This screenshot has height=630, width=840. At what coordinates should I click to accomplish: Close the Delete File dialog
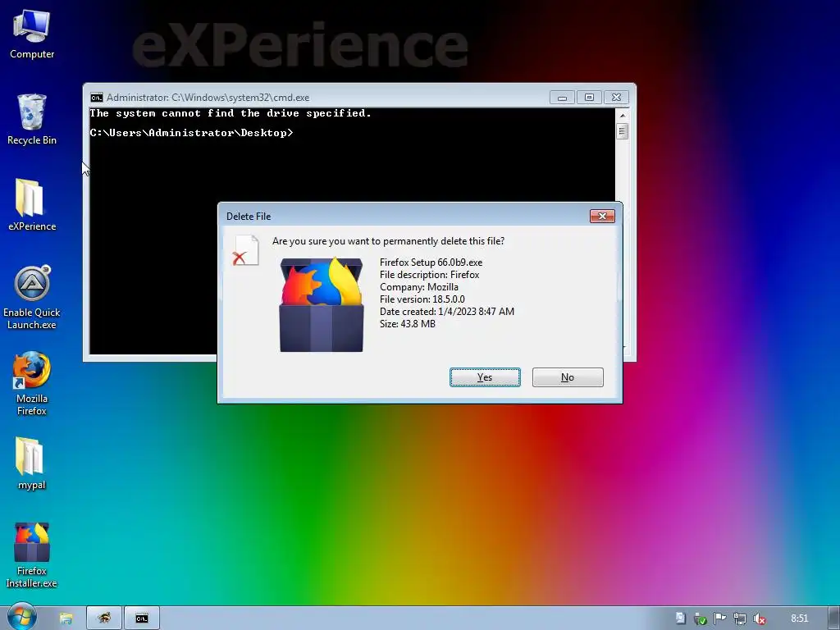pos(602,216)
